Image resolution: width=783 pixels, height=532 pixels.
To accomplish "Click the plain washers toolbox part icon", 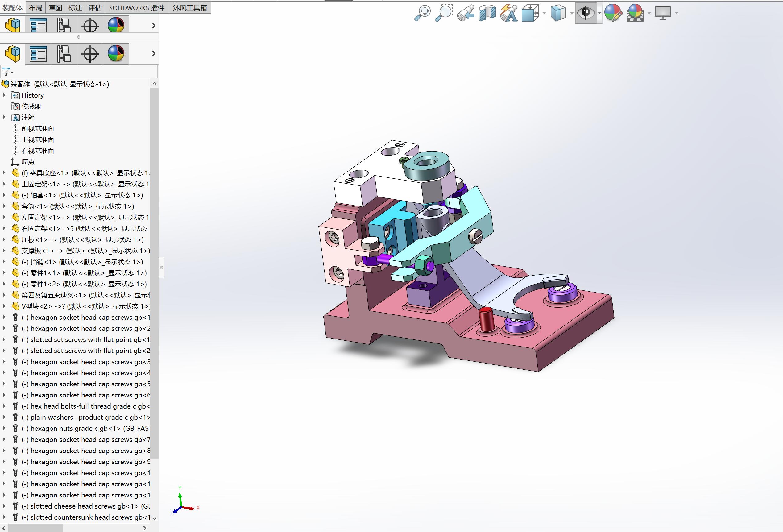I will pos(15,418).
